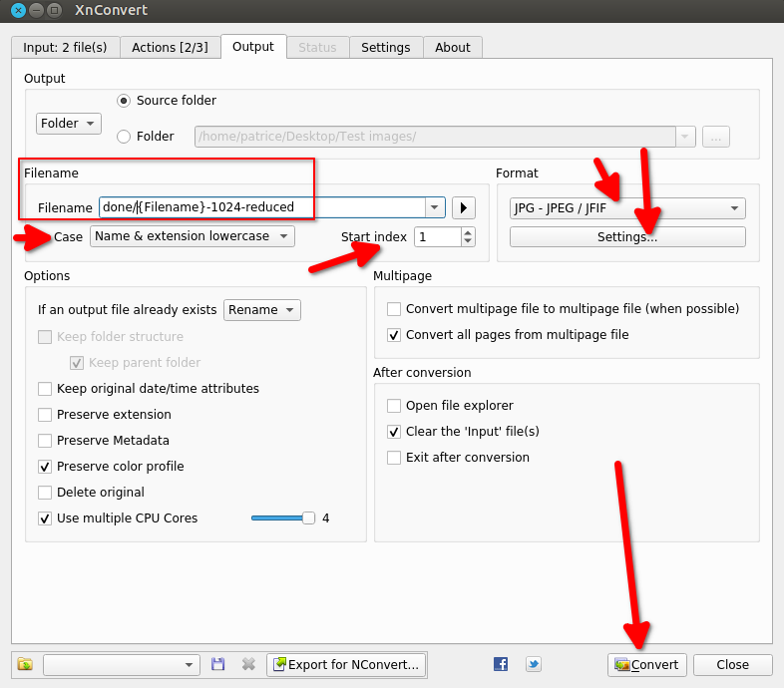Share on Twitter icon
This screenshot has height=688, width=784.
(534, 664)
